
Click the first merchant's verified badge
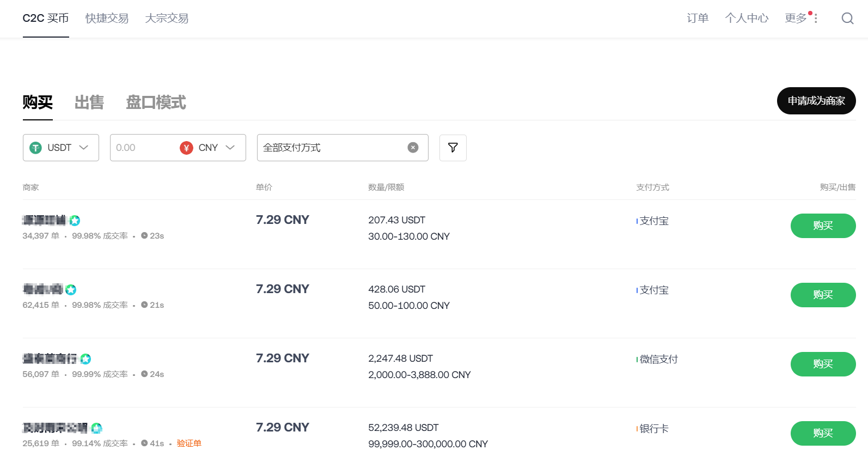(75, 221)
